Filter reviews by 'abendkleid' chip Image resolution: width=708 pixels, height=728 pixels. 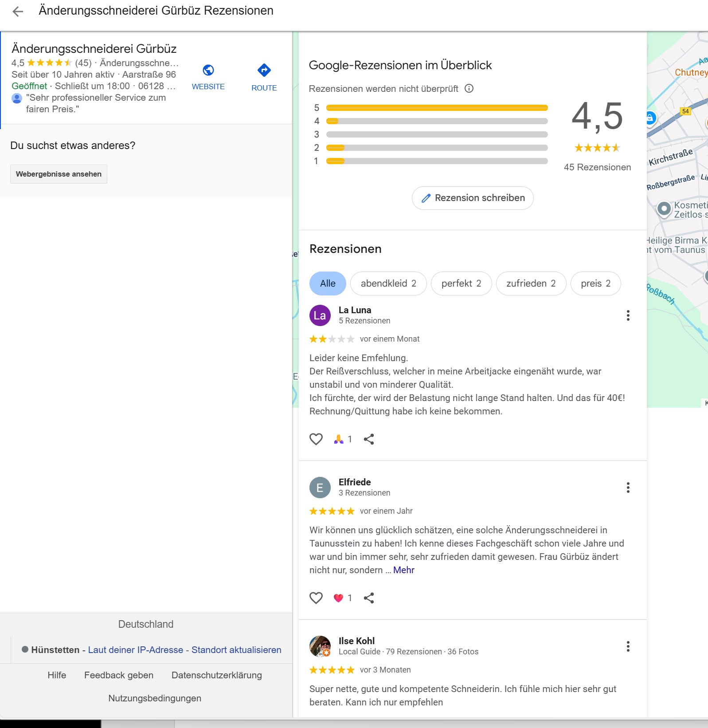[x=388, y=283]
